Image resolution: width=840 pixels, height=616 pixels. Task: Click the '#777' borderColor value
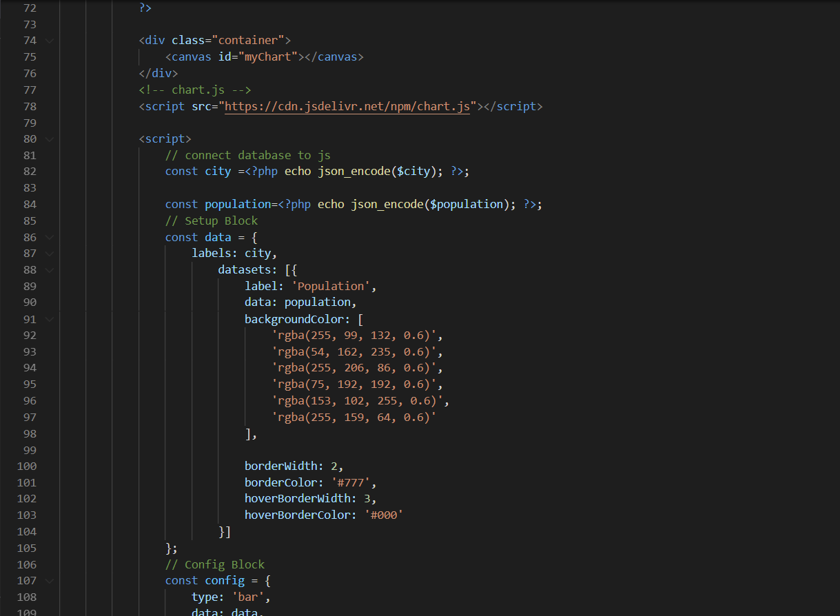[x=351, y=482]
